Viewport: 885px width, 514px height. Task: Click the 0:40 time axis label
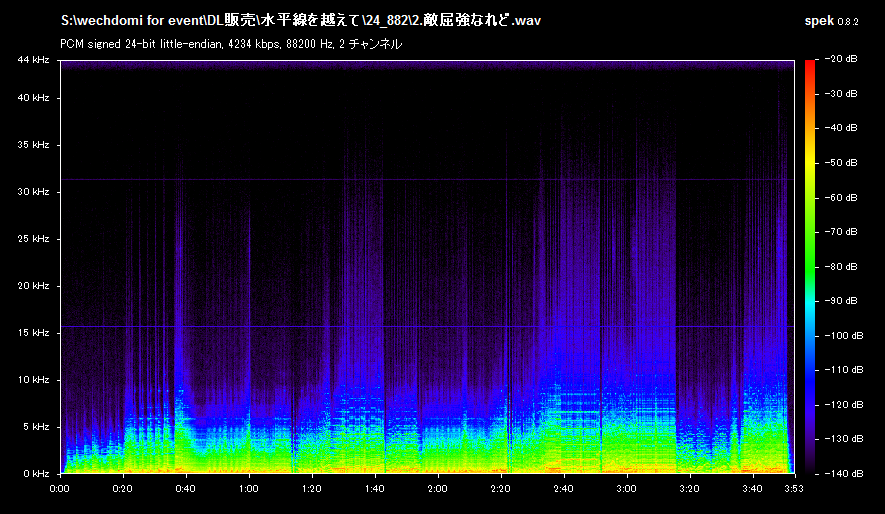click(186, 489)
